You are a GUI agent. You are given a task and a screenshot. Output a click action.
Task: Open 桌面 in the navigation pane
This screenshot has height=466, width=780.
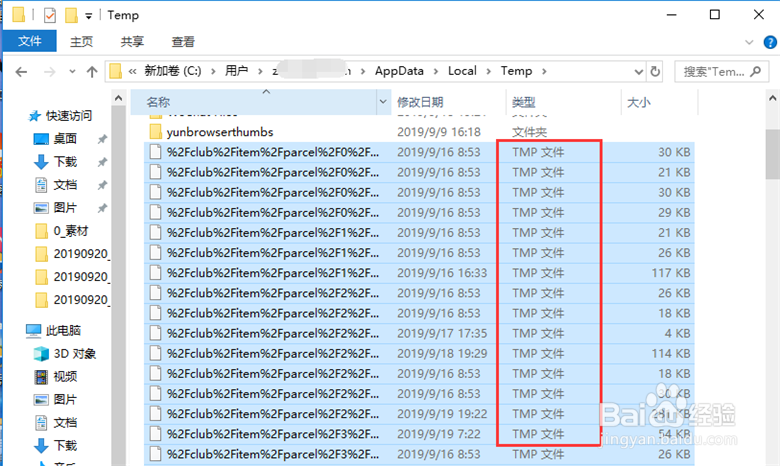(65, 139)
